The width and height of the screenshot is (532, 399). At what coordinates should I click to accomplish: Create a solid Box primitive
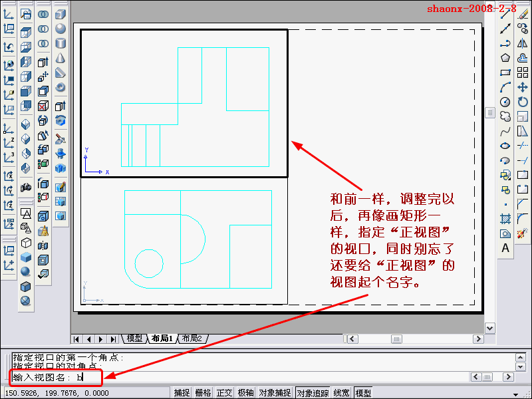[x=61, y=14]
